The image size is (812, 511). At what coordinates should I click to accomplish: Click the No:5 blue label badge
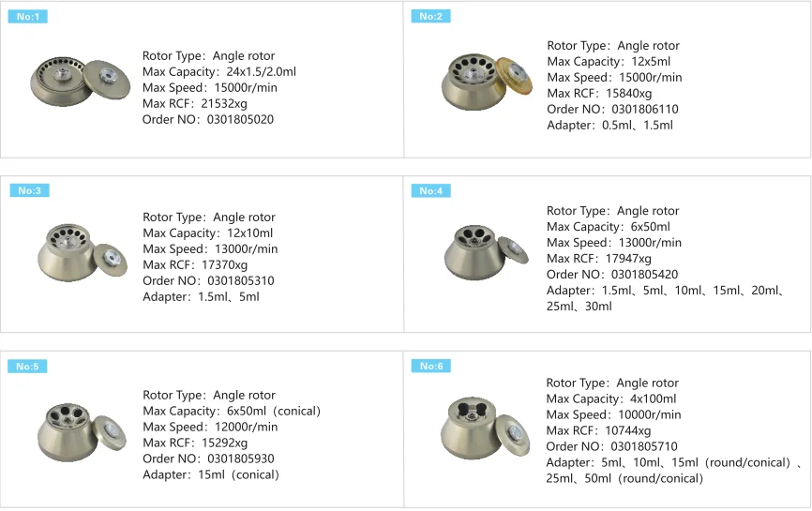(27, 366)
